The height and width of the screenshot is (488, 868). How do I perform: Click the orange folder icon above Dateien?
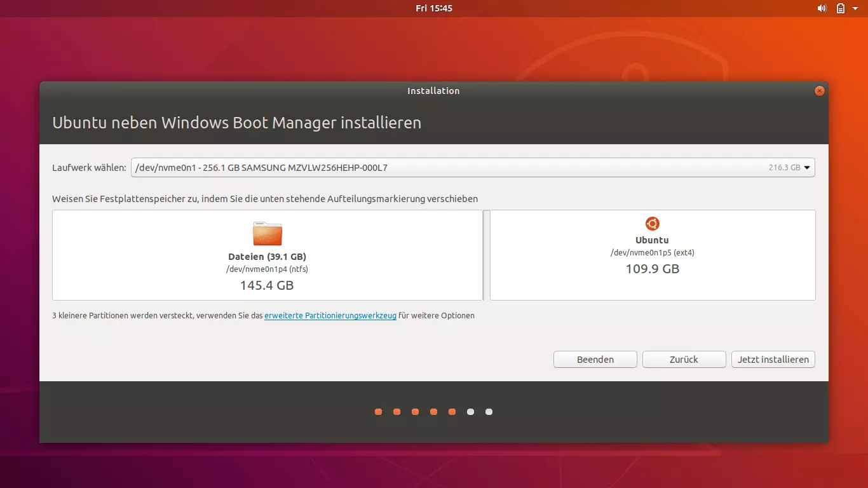pos(268,233)
